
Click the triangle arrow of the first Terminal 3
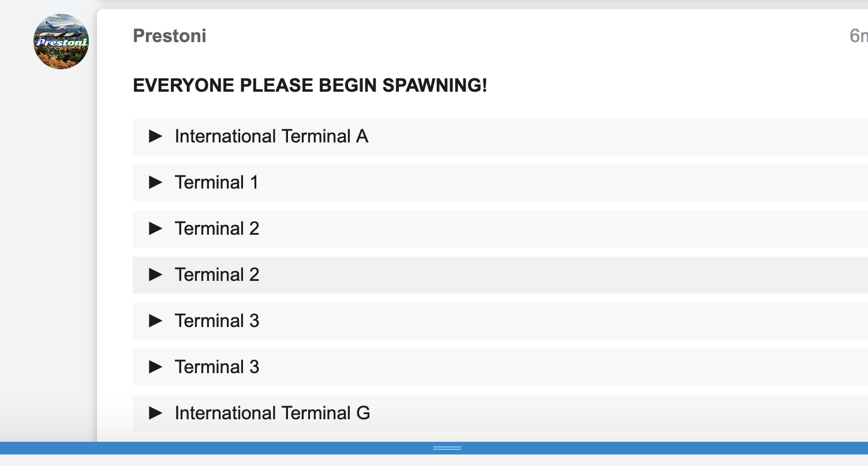pos(155,321)
